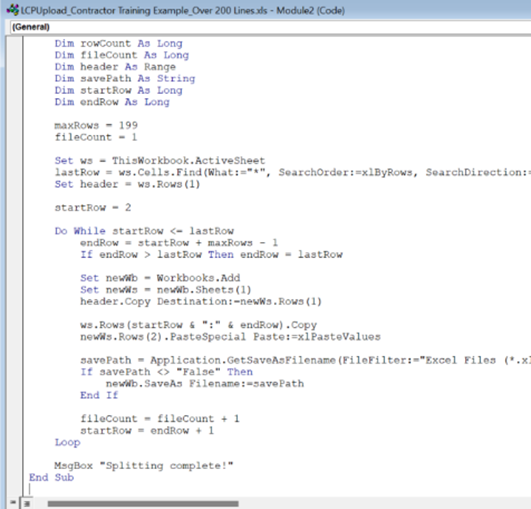531x509 pixels.
Task: Switch to Procedure View button at bottom-left
Action: [x=13, y=502]
